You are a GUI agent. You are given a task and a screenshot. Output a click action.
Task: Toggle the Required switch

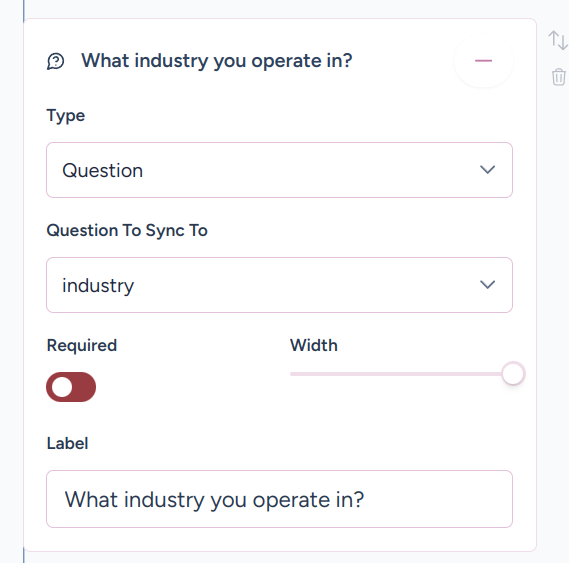[71, 387]
